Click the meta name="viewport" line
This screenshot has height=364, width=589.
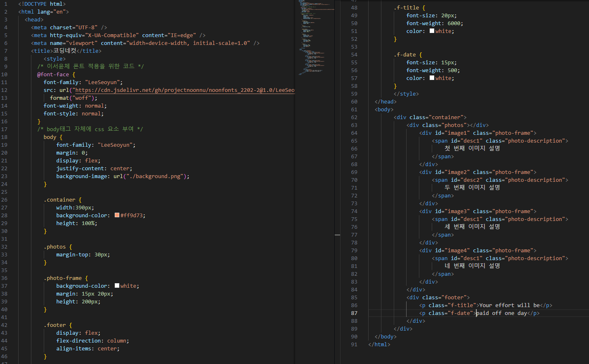pos(145,43)
